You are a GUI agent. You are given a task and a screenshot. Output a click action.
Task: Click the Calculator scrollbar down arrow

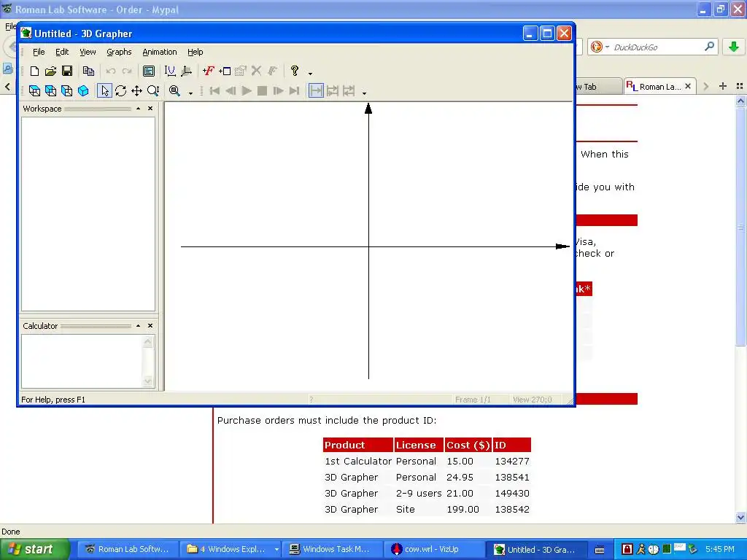pos(147,381)
